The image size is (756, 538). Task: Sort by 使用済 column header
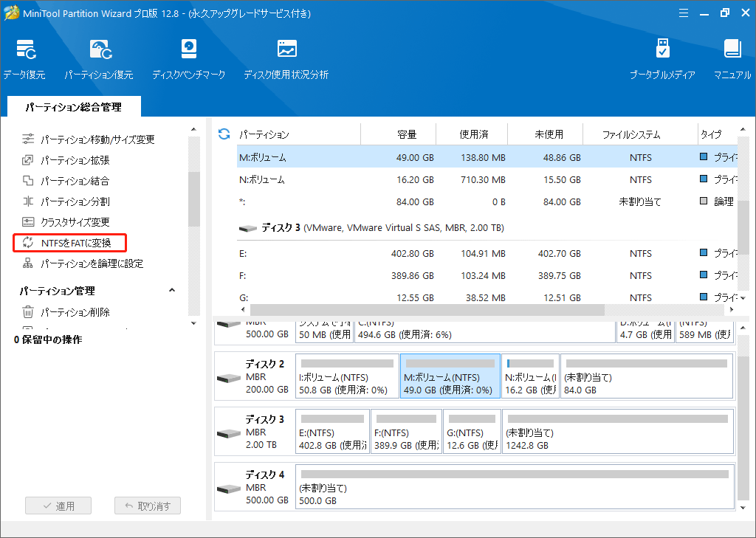coord(472,134)
